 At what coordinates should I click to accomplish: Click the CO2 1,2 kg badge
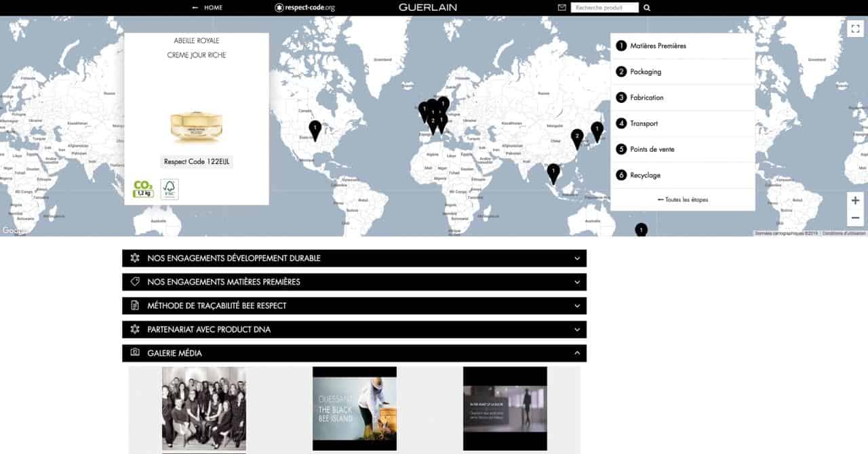[x=143, y=189]
